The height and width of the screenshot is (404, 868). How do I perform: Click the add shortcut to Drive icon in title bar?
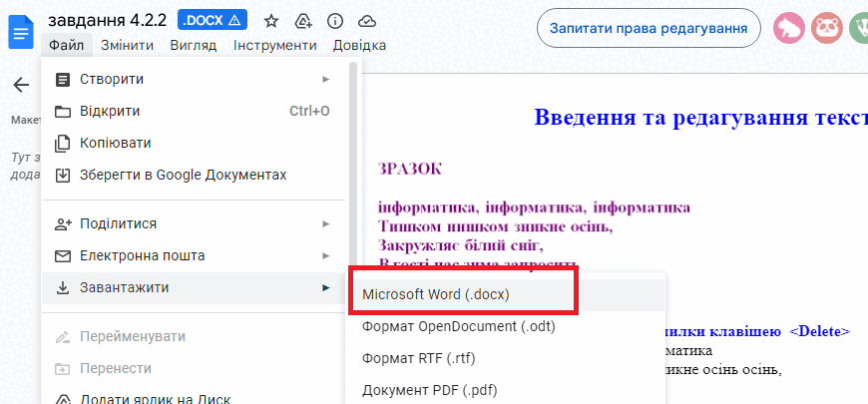[302, 21]
